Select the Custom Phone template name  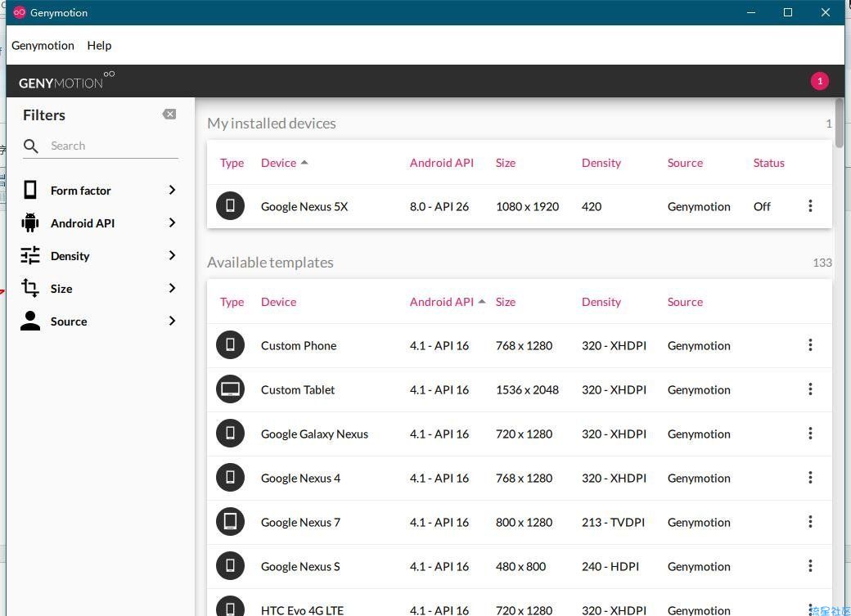click(x=299, y=345)
